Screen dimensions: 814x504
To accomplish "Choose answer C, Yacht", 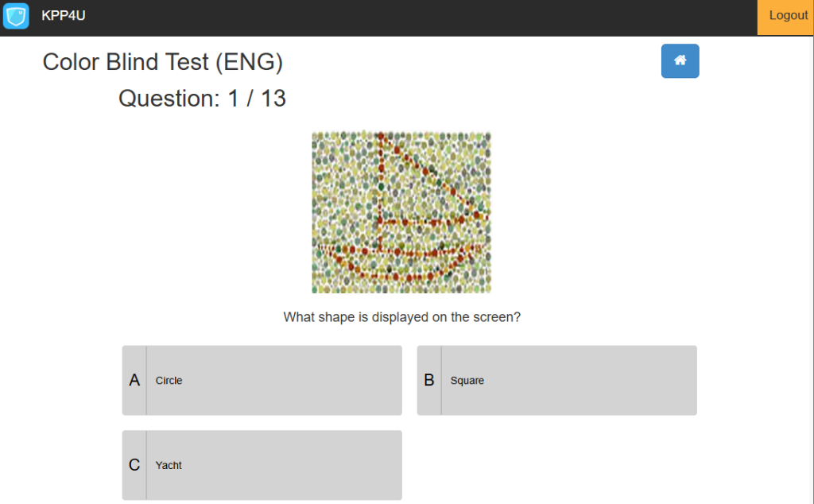I will 262,465.
